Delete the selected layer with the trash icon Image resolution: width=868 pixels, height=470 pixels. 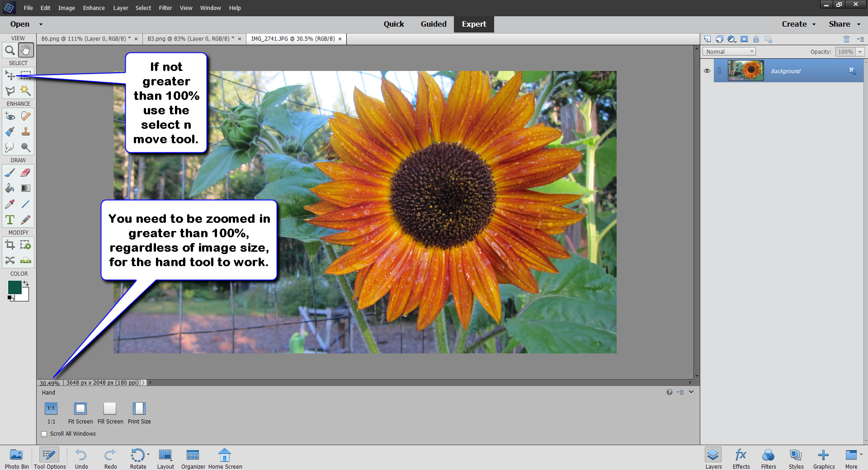tap(847, 39)
